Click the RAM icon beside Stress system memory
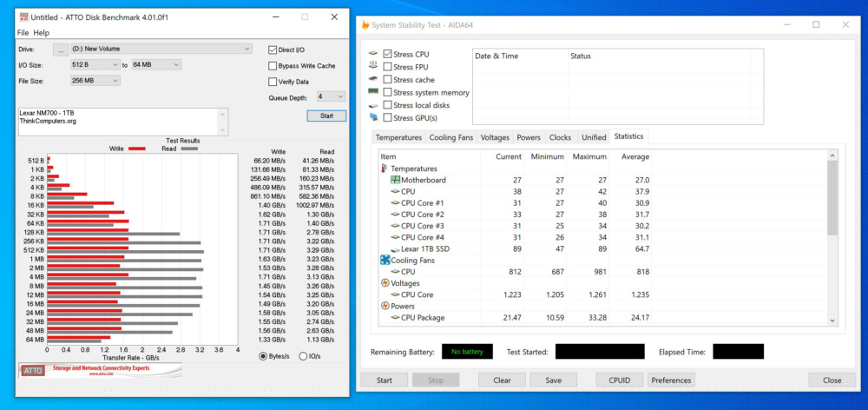 [x=373, y=92]
